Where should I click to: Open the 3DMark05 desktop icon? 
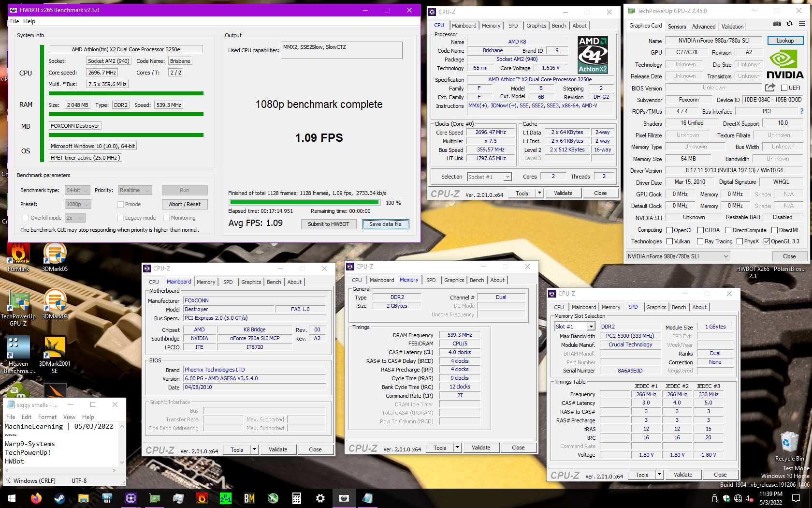coord(55,257)
